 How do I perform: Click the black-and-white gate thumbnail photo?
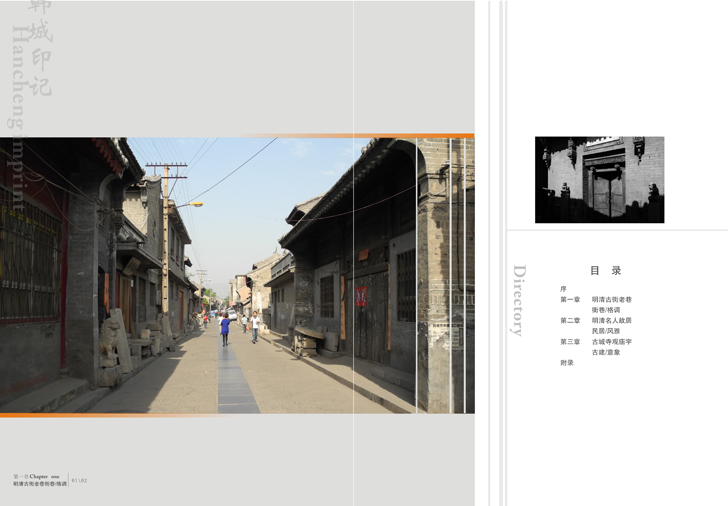(x=599, y=179)
